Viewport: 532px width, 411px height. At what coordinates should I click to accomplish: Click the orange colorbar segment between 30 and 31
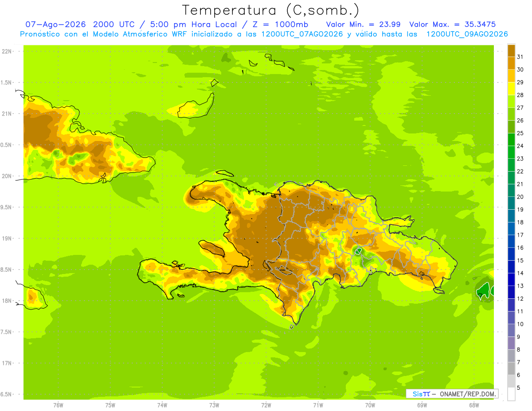pos(511,63)
